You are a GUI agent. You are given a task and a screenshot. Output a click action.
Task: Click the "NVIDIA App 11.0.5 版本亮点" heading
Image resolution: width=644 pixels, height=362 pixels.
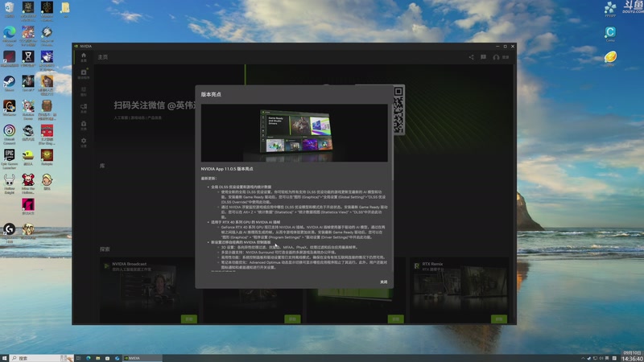click(227, 169)
